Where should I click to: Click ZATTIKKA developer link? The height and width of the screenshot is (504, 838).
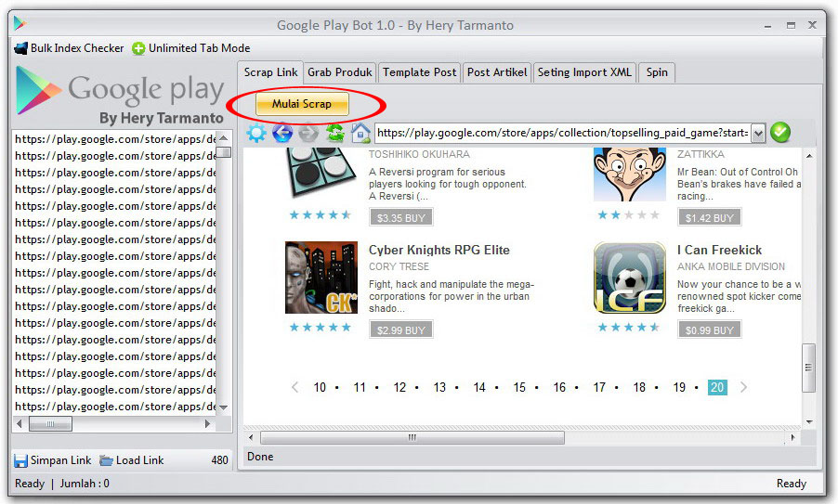coord(701,154)
